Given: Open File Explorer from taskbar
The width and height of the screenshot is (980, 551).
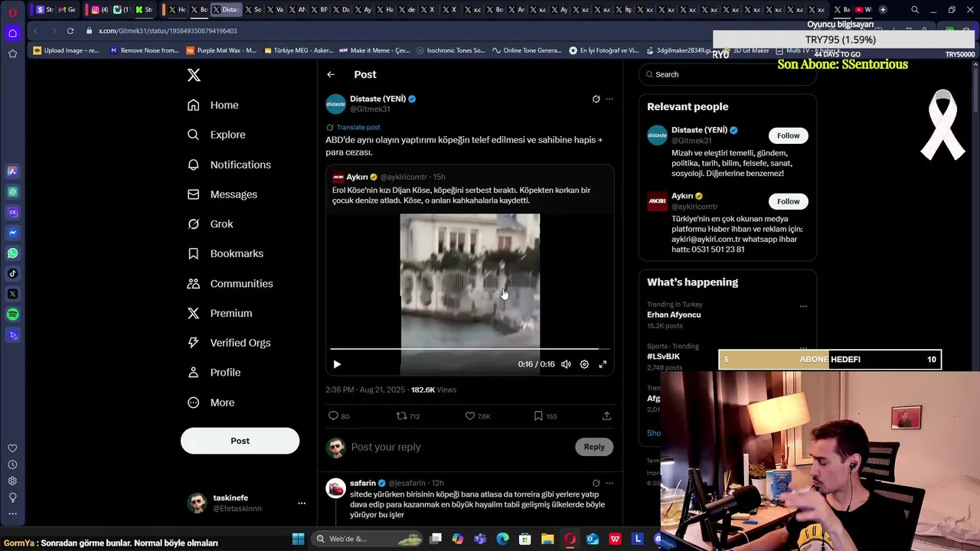Looking at the screenshot, I should (x=547, y=539).
